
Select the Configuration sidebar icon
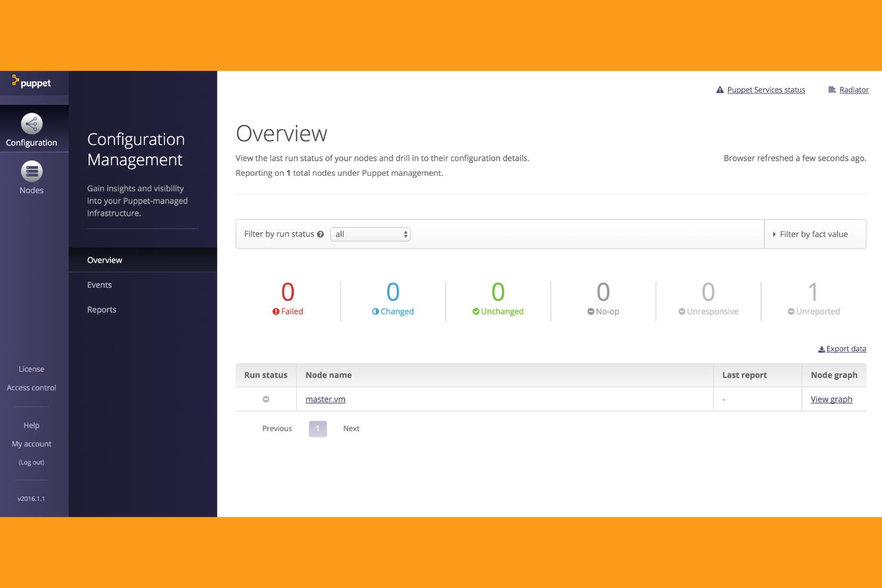point(31,124)
